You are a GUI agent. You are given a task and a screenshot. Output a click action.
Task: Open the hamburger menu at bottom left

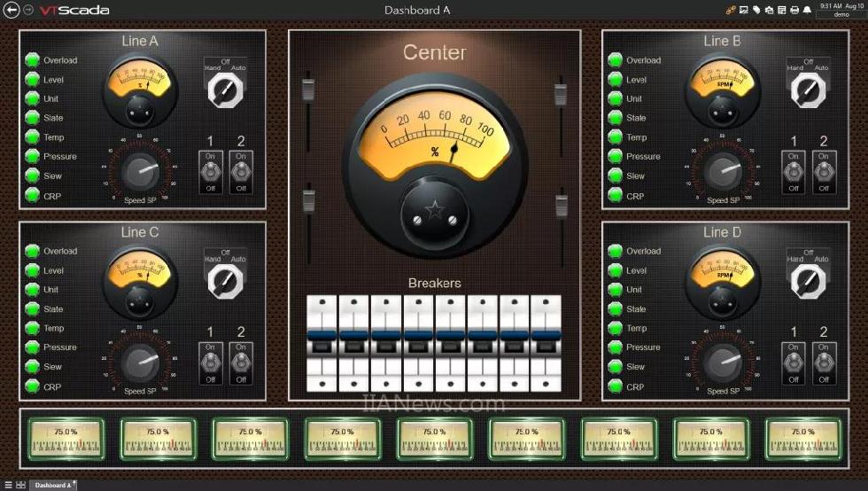coord(9,485)
